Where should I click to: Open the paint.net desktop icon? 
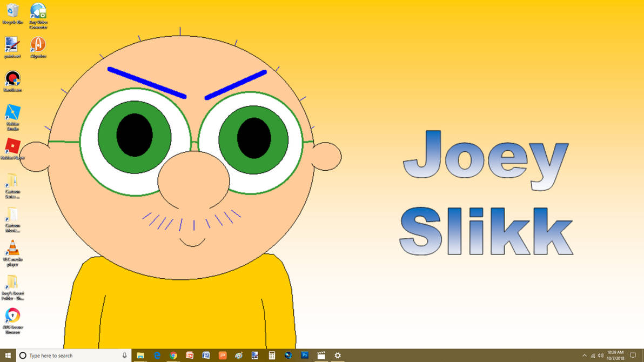coord(12,44)
